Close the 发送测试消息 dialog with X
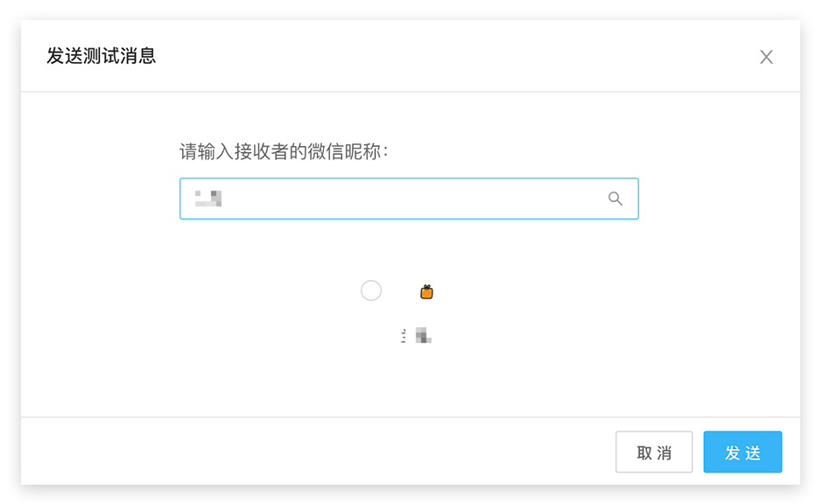This screenshot has height=504, width=823. click(766, 57)
